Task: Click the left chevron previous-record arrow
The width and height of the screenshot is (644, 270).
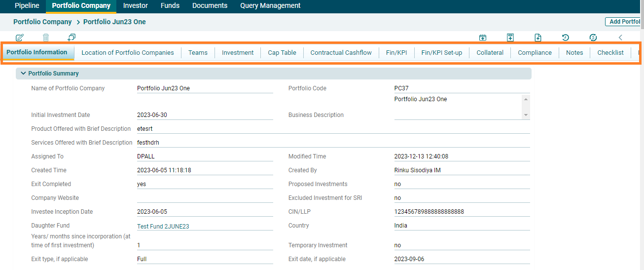Action: [620, 38]
